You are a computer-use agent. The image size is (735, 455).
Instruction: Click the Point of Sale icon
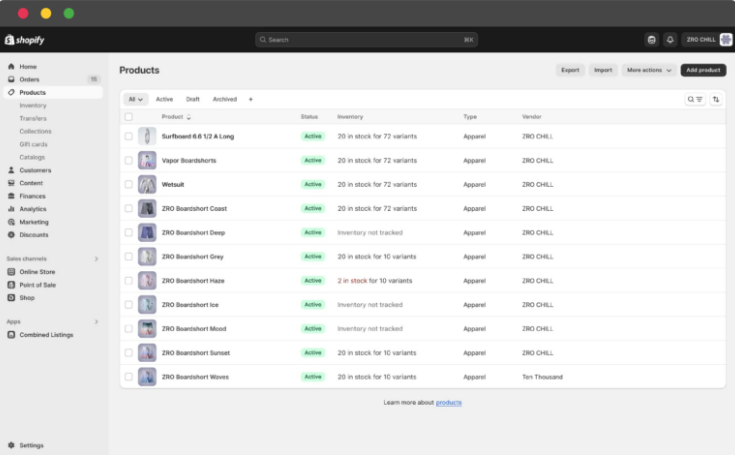(11, 285)
